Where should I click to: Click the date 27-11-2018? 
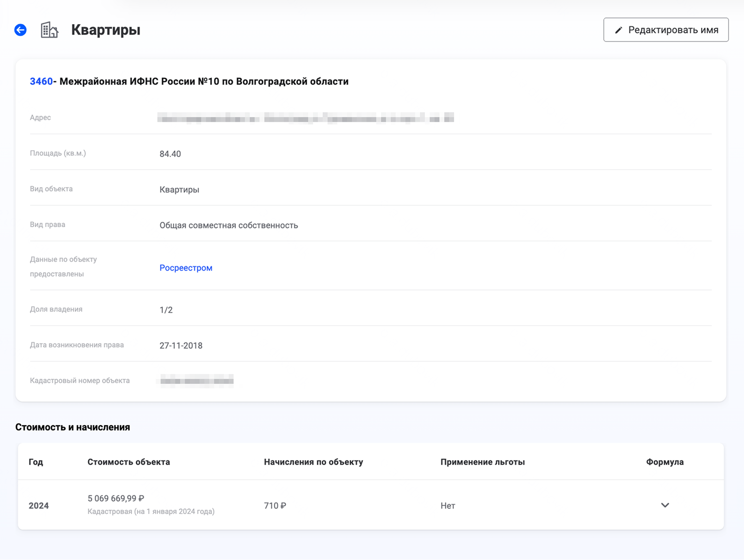coord(181,345)
